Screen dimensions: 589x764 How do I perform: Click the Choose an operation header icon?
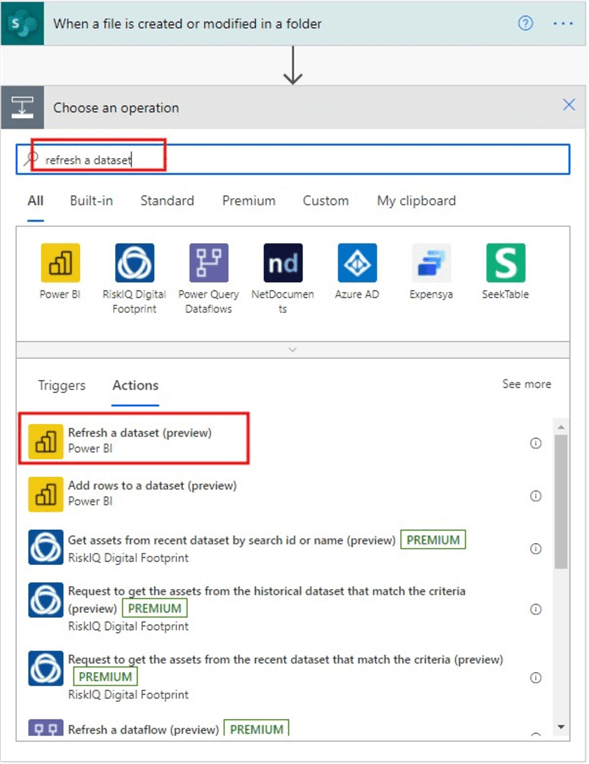pos(22,108)
